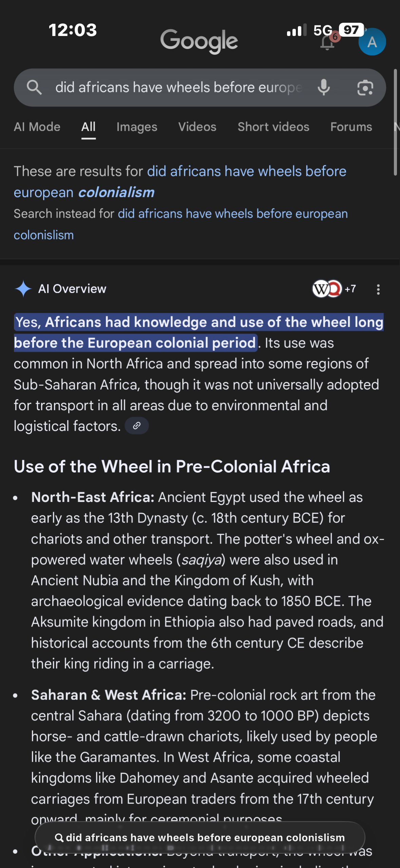
Task: Open Google Lens camera search
Action: point(365,88)
